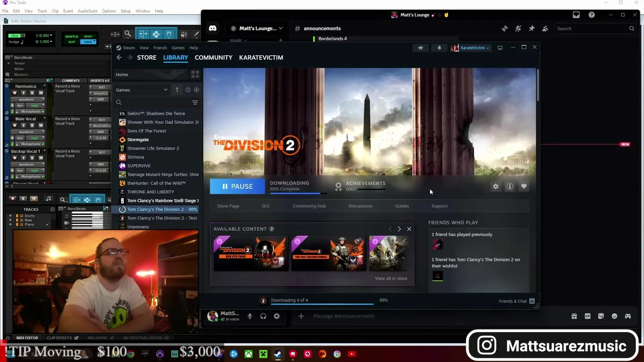Open Discord inbox icon
The image size is (644, 362).
576,15
